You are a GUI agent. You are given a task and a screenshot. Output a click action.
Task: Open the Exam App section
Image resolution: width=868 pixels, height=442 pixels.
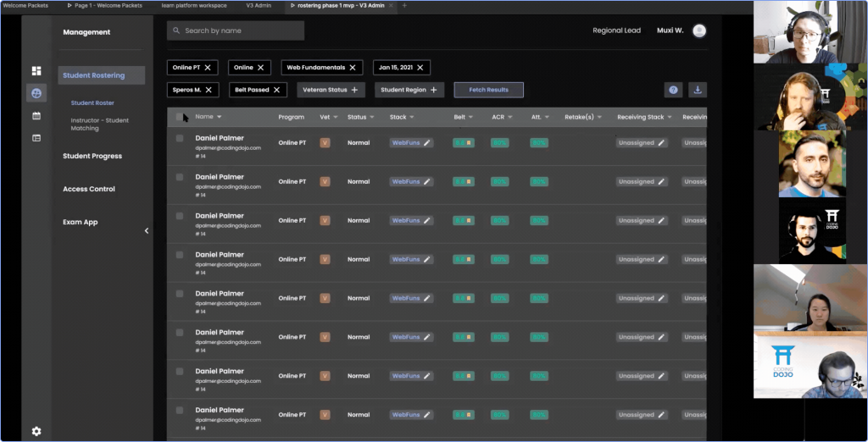point(81,222)
